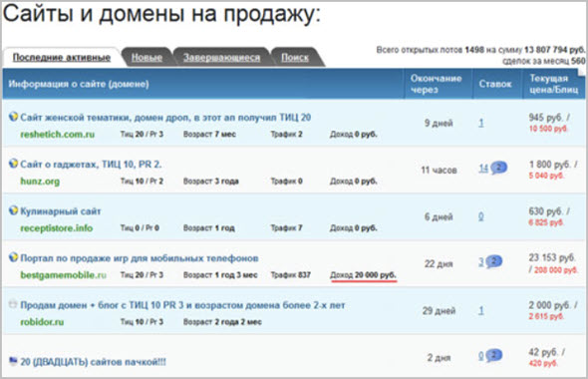Open the listing Сайт женской тематики, домен дроп
The width and height of the screenshot is (588, 379).
tap(165, 118)
